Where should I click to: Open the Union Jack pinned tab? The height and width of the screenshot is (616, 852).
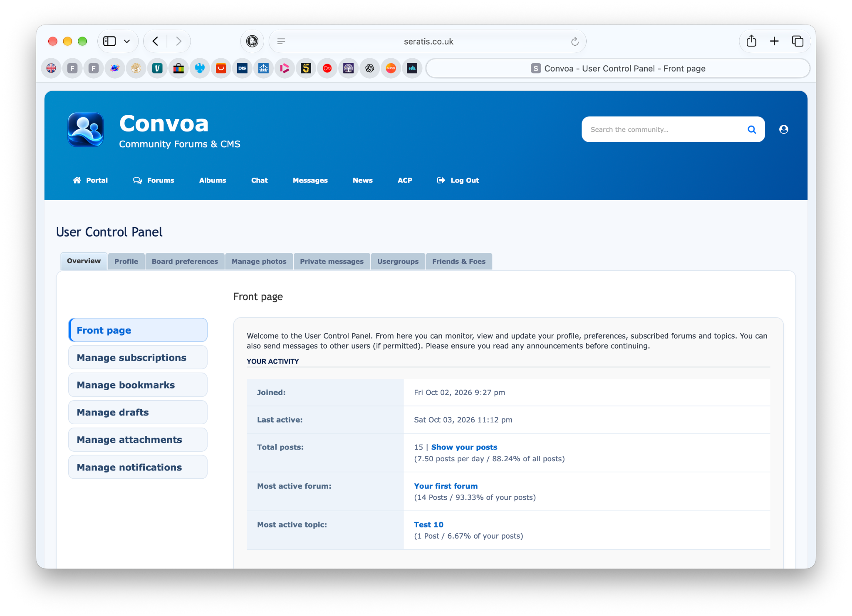tap(51, 68)
